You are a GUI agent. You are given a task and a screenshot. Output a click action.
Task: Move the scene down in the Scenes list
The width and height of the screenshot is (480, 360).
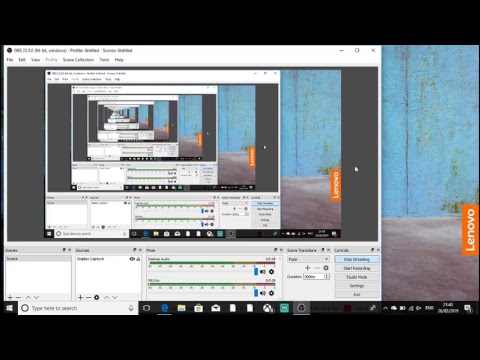point(36,297)
